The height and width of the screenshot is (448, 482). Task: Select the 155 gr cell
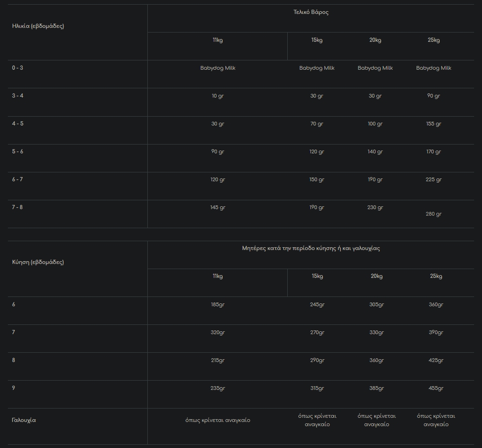pos(434,124)
